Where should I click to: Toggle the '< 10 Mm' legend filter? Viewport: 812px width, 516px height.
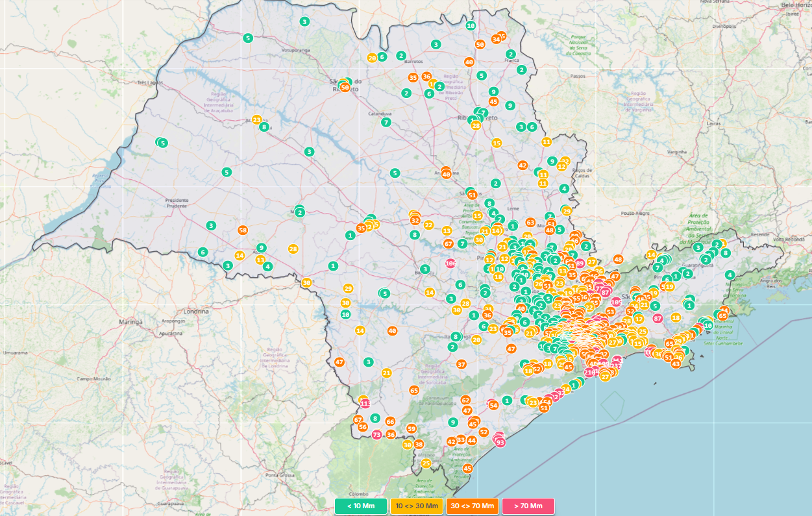tap(360, 506)
